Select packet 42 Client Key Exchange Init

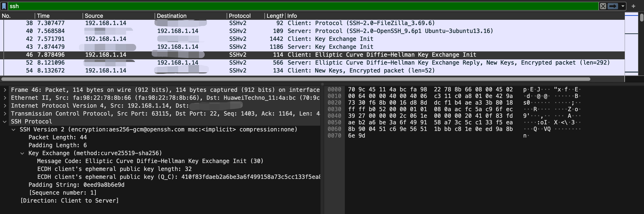(x=312, y=39)
